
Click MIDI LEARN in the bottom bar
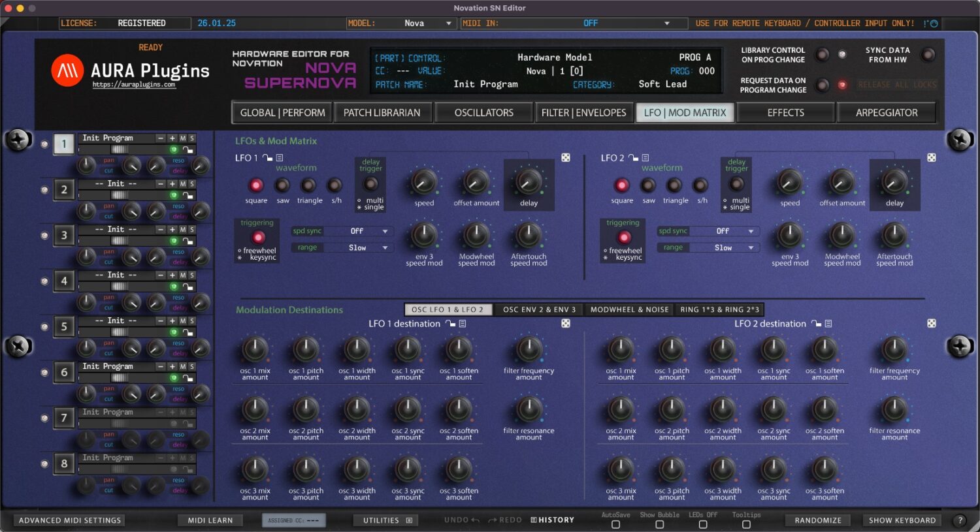point(210,520)
